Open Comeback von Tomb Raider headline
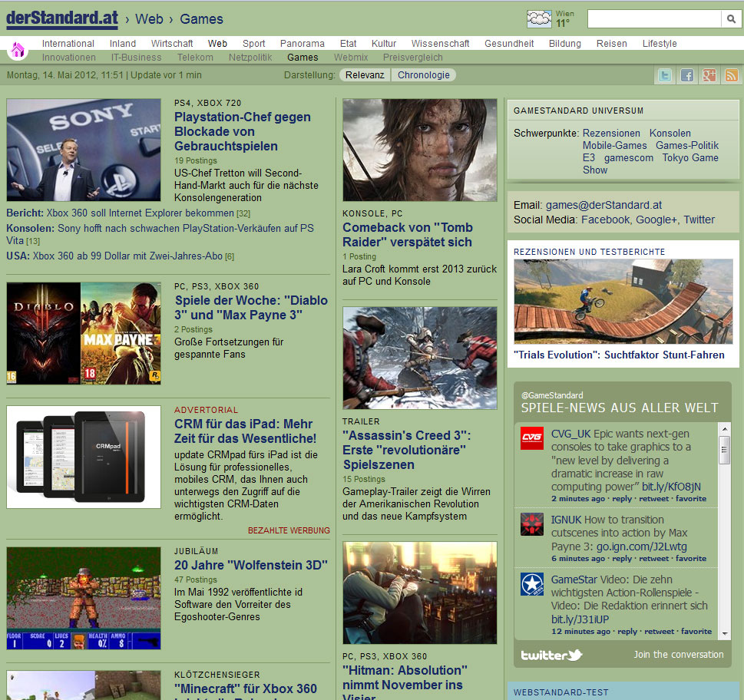The width and height of the screenshot is (744, 700). [x=408, y=235]
